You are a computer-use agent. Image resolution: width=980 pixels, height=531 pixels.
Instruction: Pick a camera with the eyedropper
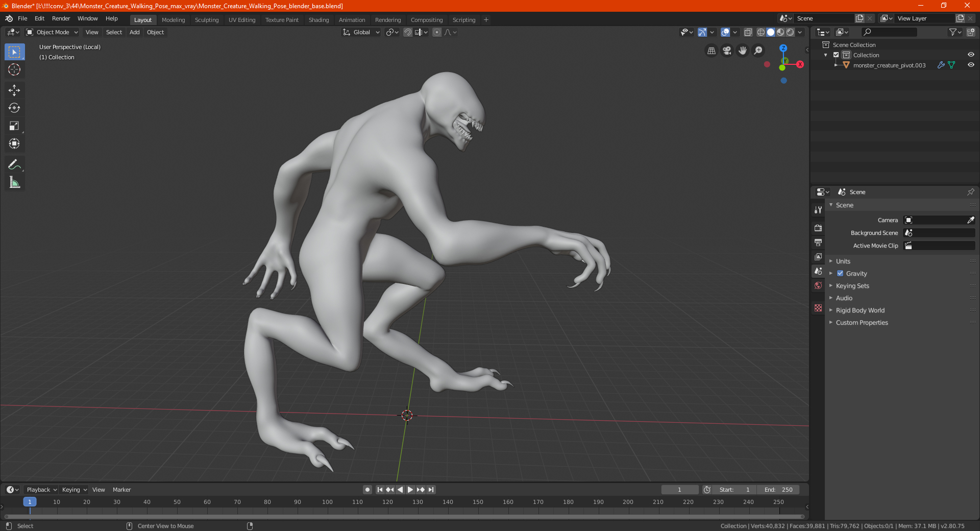tap(970, 220)
